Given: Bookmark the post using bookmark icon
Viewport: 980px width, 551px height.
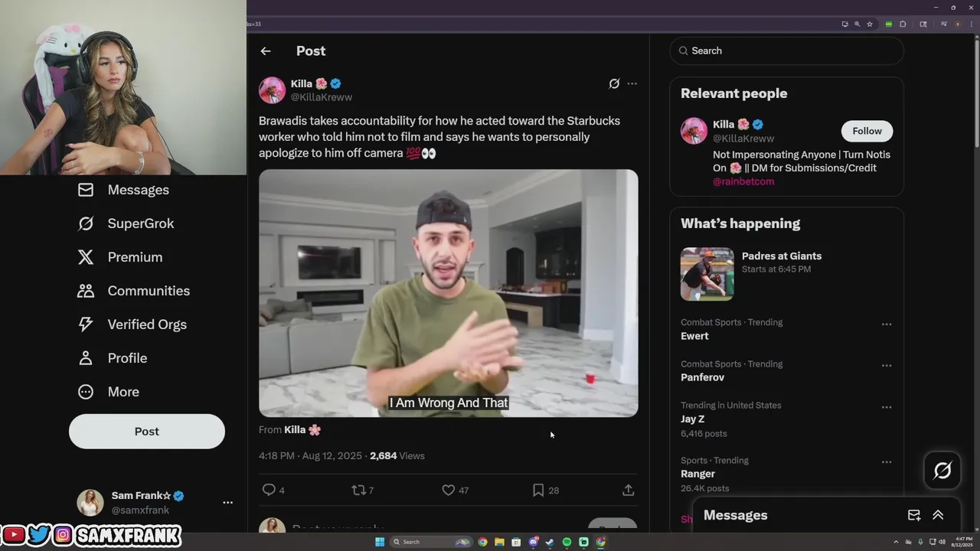Looking at the screenshot, I should 538,490.
